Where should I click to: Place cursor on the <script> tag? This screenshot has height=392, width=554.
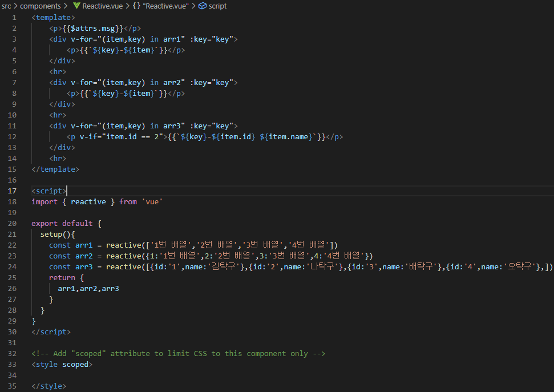(x=48, y=191)
